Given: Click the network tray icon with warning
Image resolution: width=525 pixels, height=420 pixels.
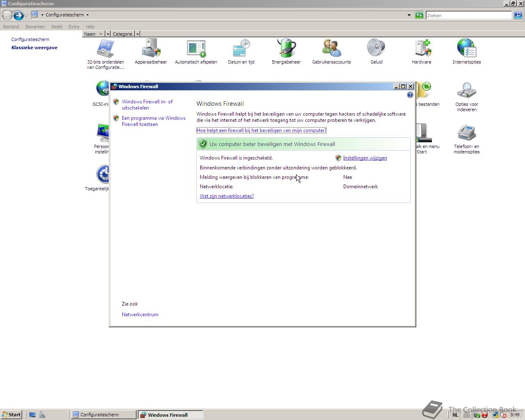Looking at the screenshot, I should [495, 415].
